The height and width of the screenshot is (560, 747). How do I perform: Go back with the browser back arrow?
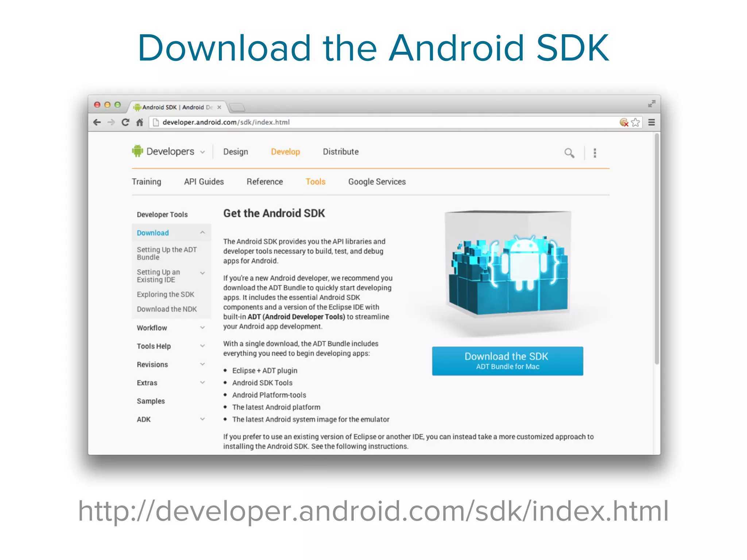97,122
